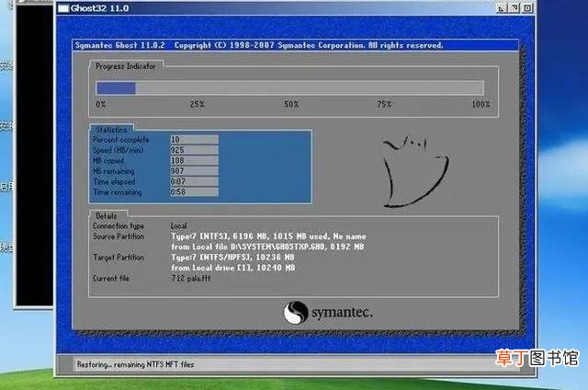Click the Speed (MB/min) value field
The height and width of the screenshot is (390, 588).
[x=194, y=150]
